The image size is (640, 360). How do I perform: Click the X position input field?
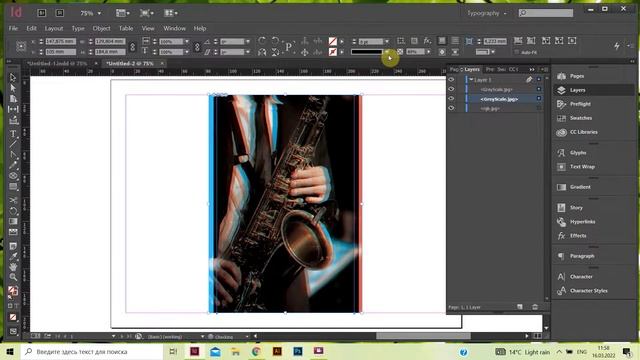pyautogui.click(x=60, y=41)
